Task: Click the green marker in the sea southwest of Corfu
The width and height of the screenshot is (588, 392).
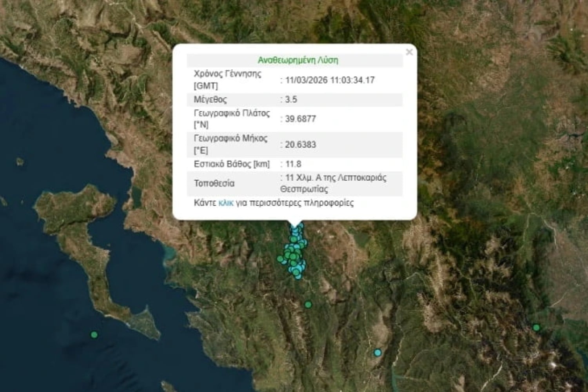Action: (x=94, y=335)
